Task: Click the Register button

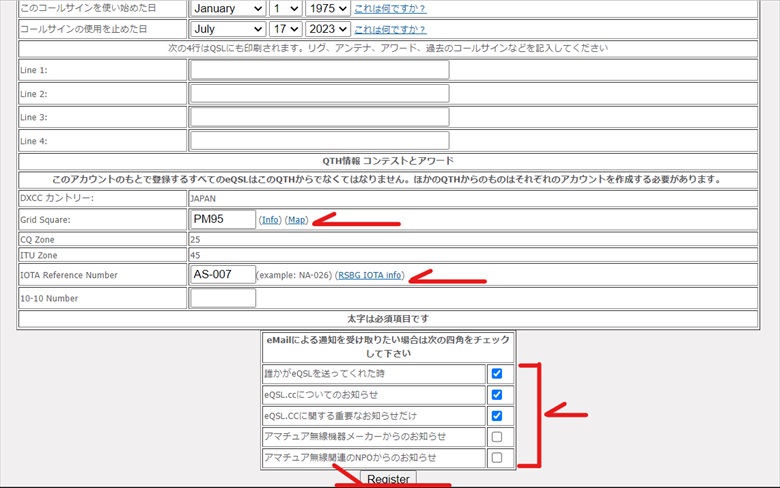Action: (x=388, y=479)
